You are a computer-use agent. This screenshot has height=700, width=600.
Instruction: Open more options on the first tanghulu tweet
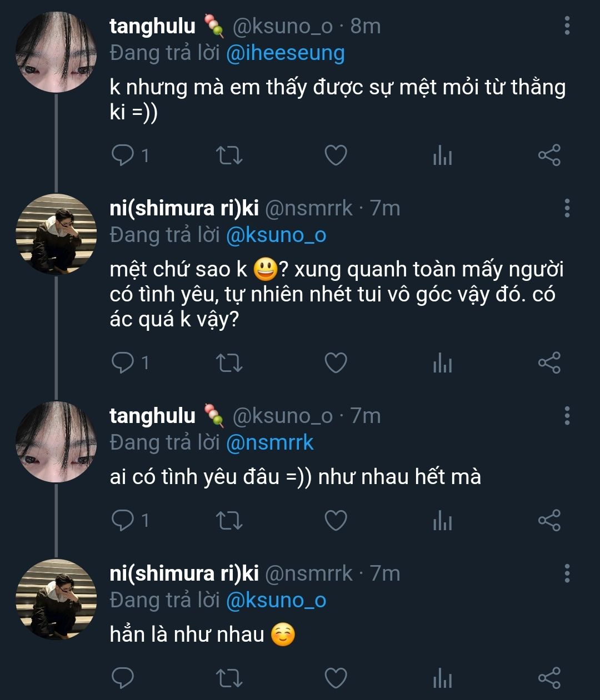[567, 26]
